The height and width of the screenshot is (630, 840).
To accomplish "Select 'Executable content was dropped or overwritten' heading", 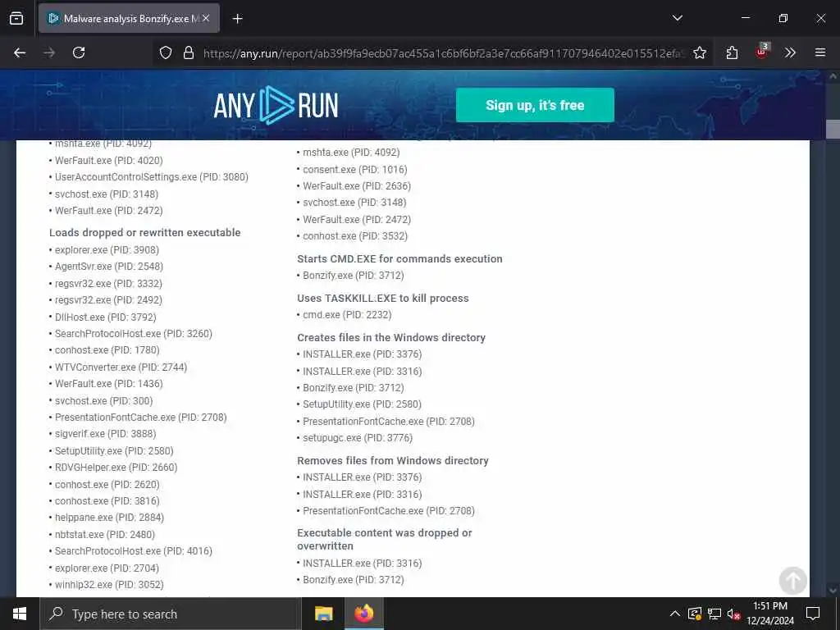I will [385, 540].
